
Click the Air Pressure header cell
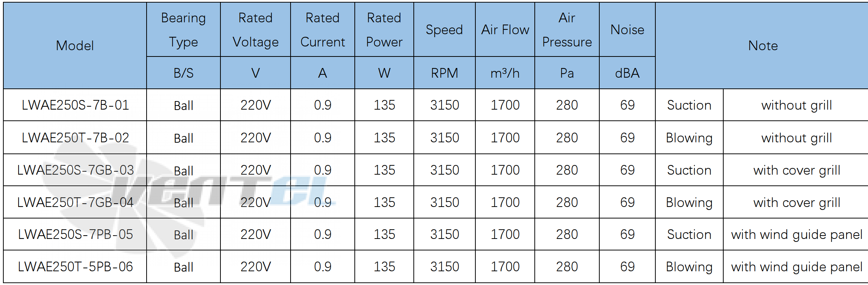[567, 30]
